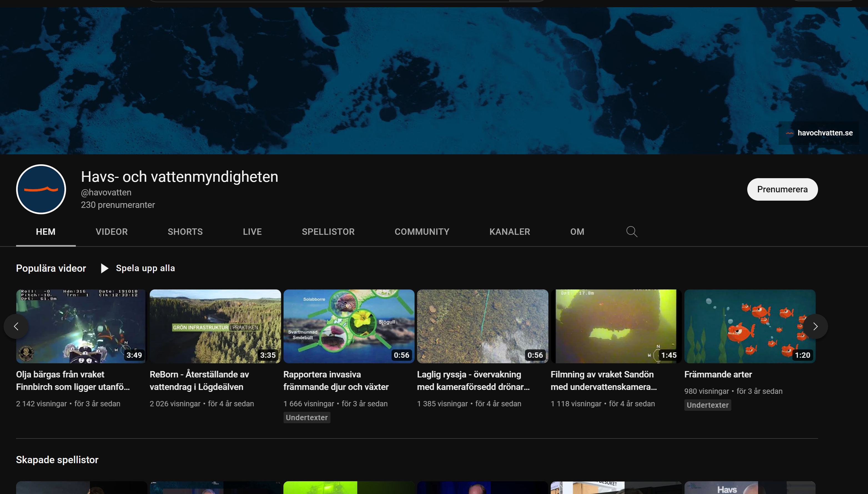Click the 1 118 visningar text
This screenshot has width=868, height=494.
point(576,404)
